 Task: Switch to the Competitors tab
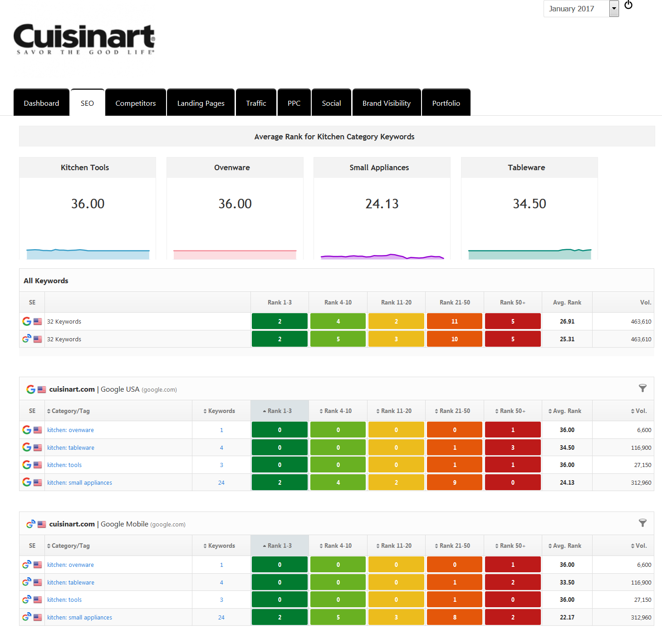point(135,103)
